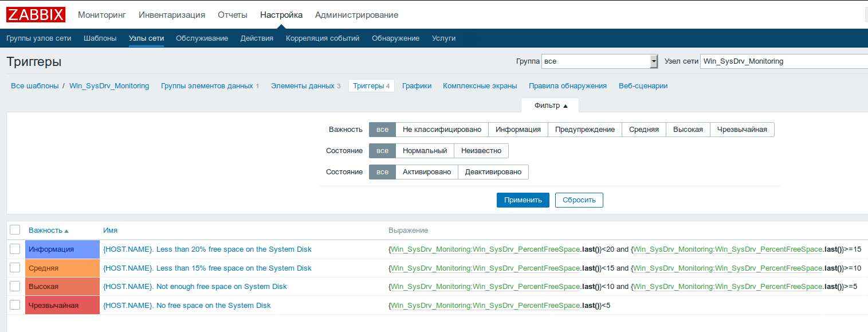Select Средняя in severity filter buttons
Viewport: 868px width, 332px height.
click(x=644, y=130)
